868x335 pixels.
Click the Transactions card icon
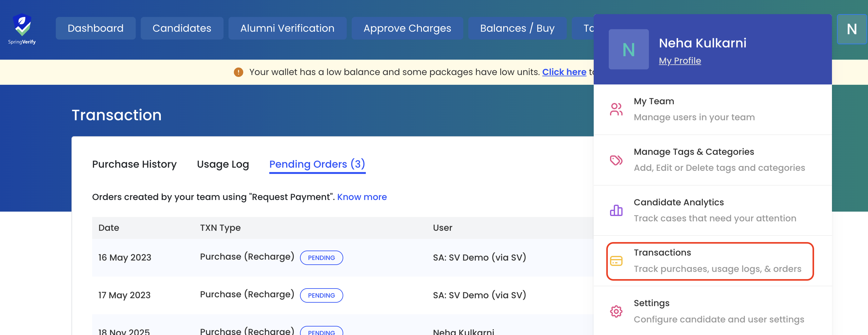click(x=616, y=261)
